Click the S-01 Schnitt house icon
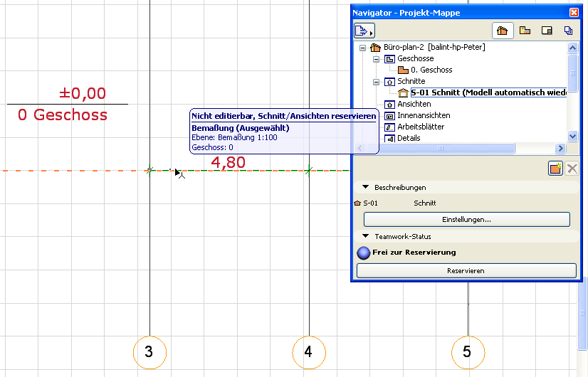The width and height of the screenshot is (588, 377). 403,93
